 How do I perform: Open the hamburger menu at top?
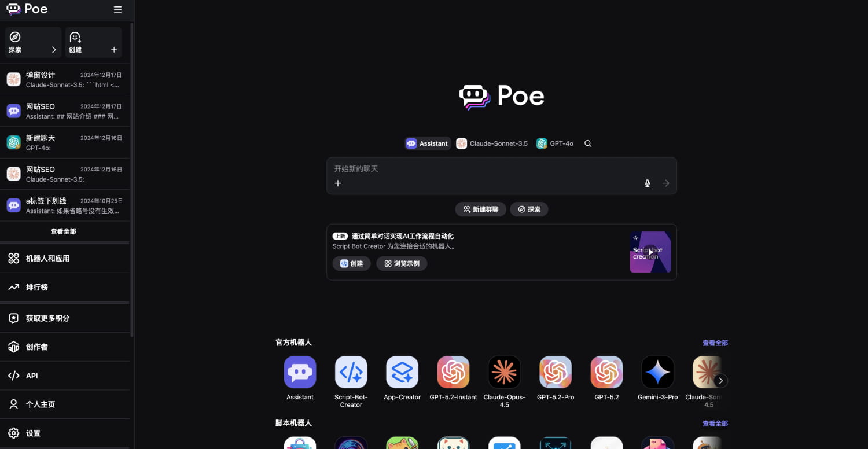point(117,9)
